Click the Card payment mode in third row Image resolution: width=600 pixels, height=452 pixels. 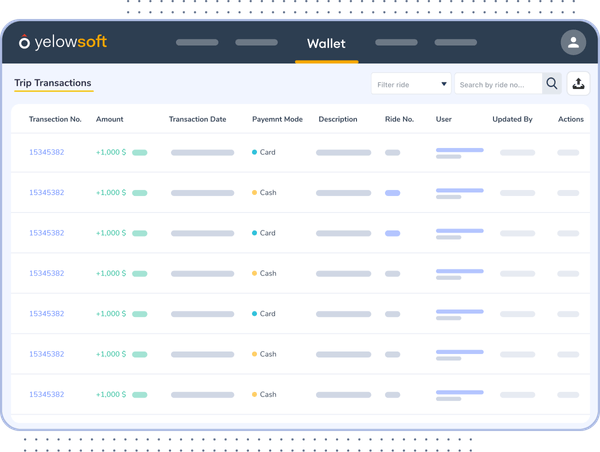point(264,233)
